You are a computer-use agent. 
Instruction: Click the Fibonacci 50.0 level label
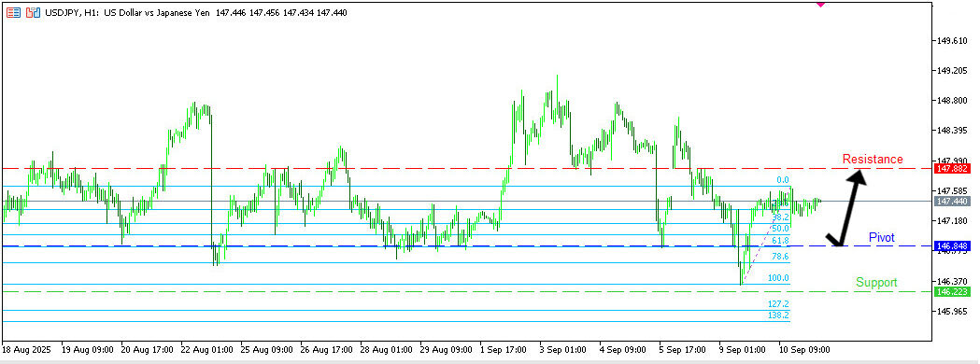[781, 229]
